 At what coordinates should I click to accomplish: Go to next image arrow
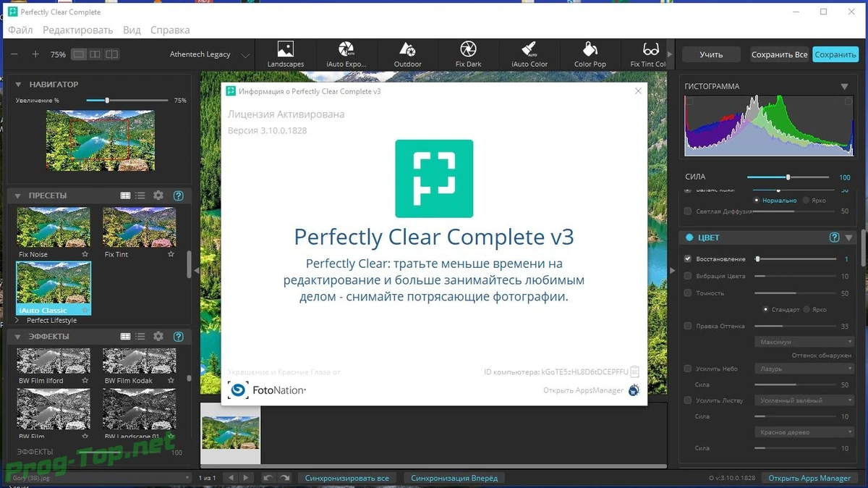247,478
